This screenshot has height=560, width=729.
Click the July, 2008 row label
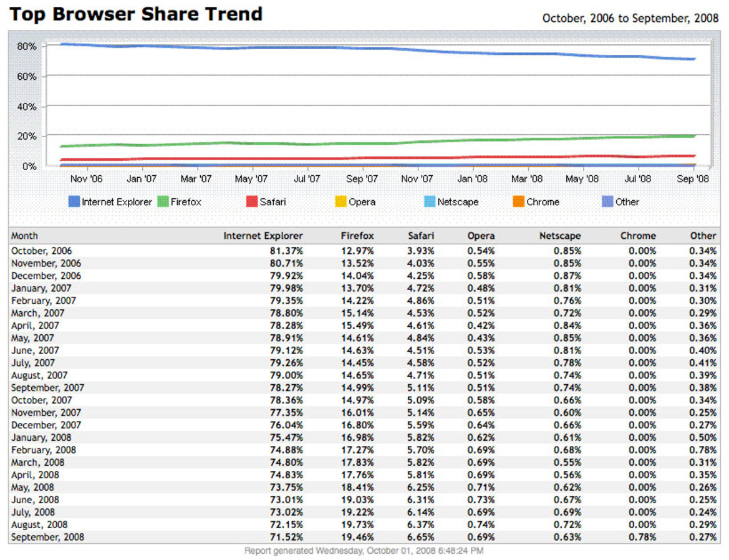tap(33, 512)
